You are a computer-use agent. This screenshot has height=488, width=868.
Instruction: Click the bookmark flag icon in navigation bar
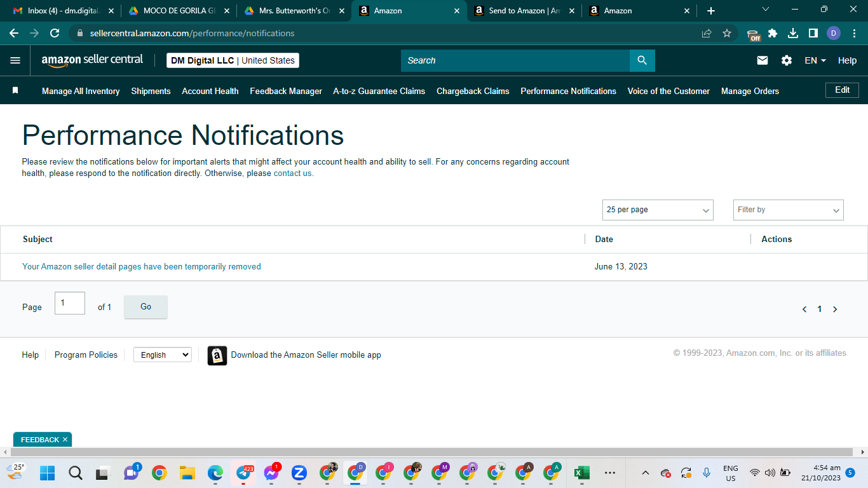point(15,91)
